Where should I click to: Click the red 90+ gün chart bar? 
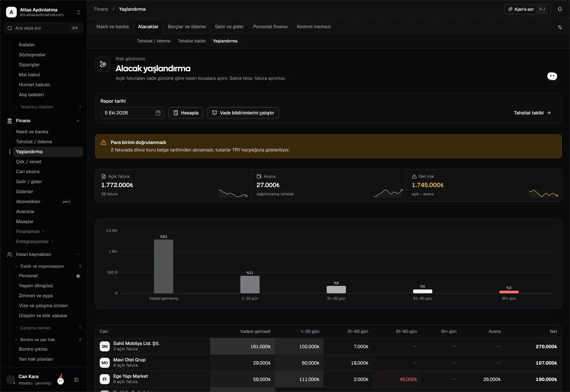pyautogui.click(x=509, y=292)
